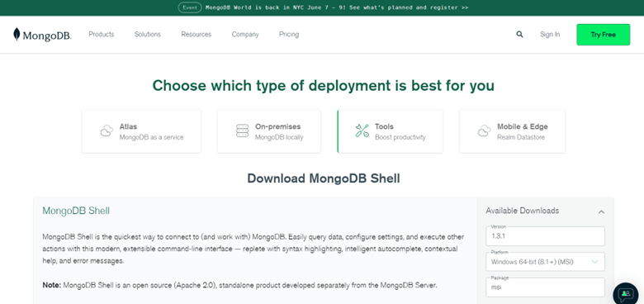This screenshot has width=644, height=304.
Task: Click the Try Free button
Action: point(603,35)
